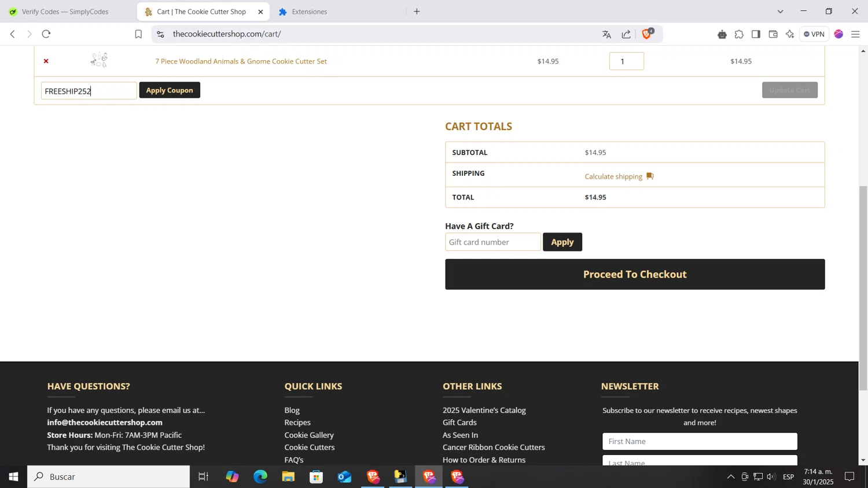868x488 pixels.
Task: Click the shipping truck icon
Action: click(650, 176)
